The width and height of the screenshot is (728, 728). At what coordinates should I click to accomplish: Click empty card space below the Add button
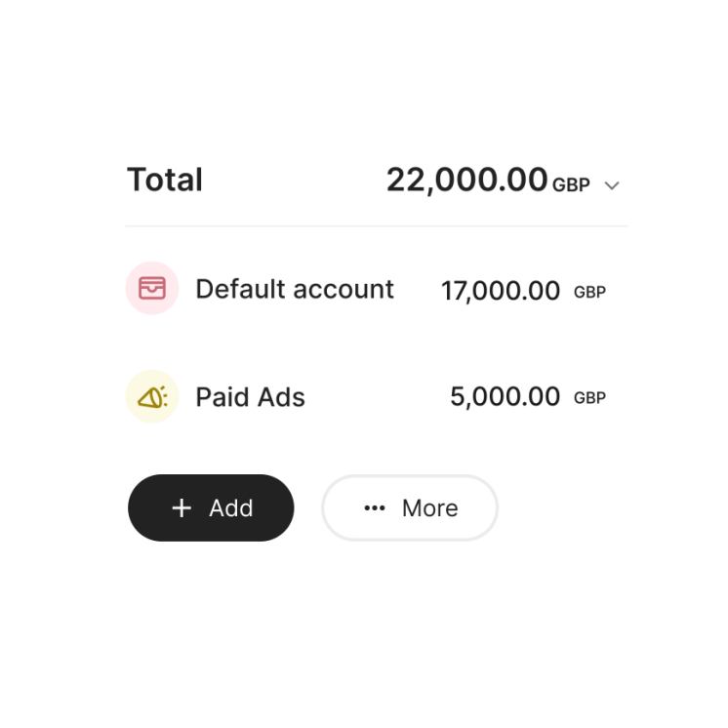[211, 571]
